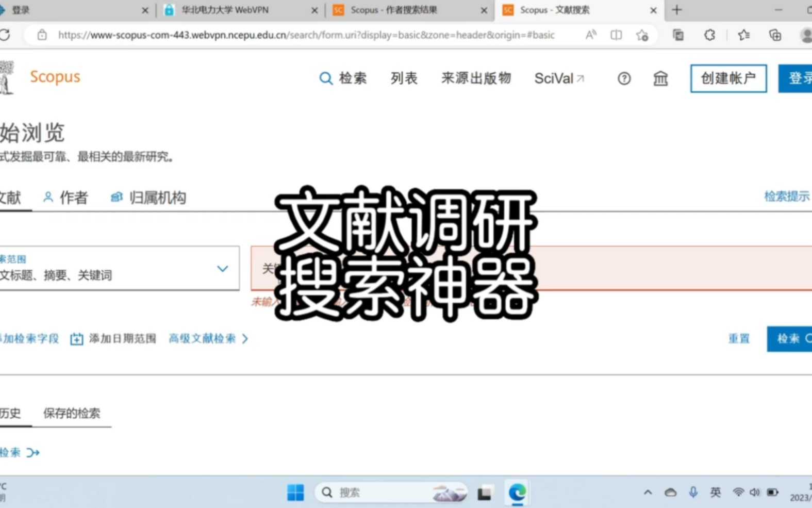The image size is (812, 508).
Task: Switch to the 保存的检索 tab
Action: pos(72,413)
